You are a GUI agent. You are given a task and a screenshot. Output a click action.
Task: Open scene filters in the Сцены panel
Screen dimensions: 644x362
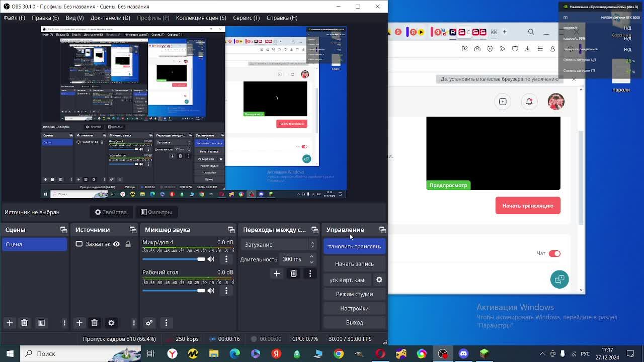pyautogui.click(x=41, y=323)
